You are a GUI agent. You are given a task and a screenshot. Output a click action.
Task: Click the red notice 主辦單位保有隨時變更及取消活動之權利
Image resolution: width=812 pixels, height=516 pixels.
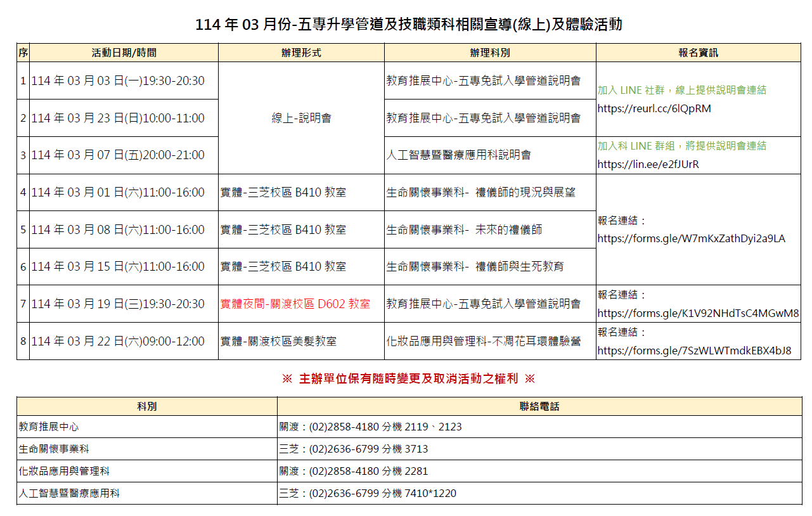[408, 379]
